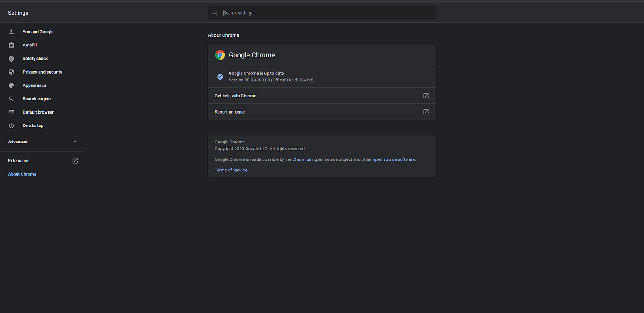The height and width of the screenshot is (313, 644).
Task: Click the blue up-to-date checkmark icon
Action: [220, 77]
